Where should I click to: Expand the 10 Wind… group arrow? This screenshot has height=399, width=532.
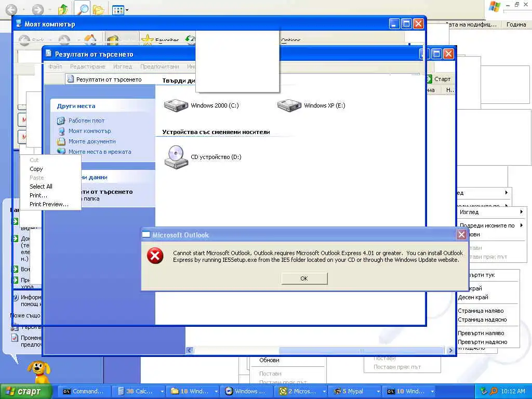point(433,392)
